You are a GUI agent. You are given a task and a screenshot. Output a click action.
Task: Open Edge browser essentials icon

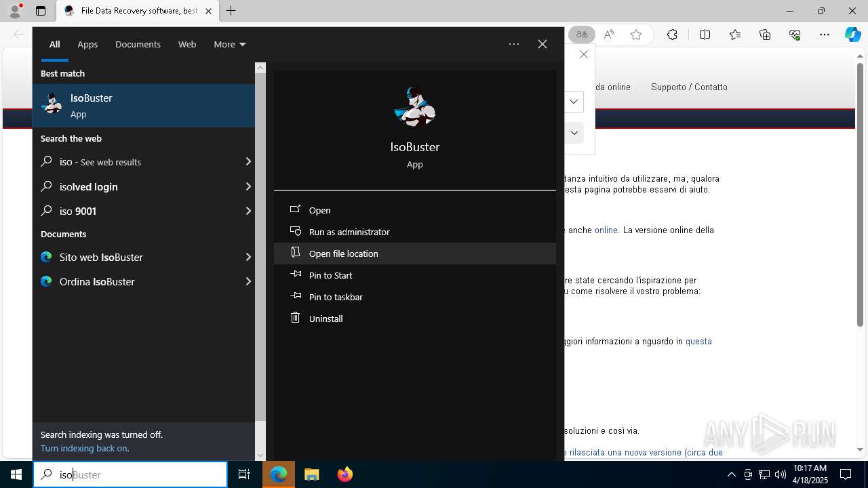(795, 35)
